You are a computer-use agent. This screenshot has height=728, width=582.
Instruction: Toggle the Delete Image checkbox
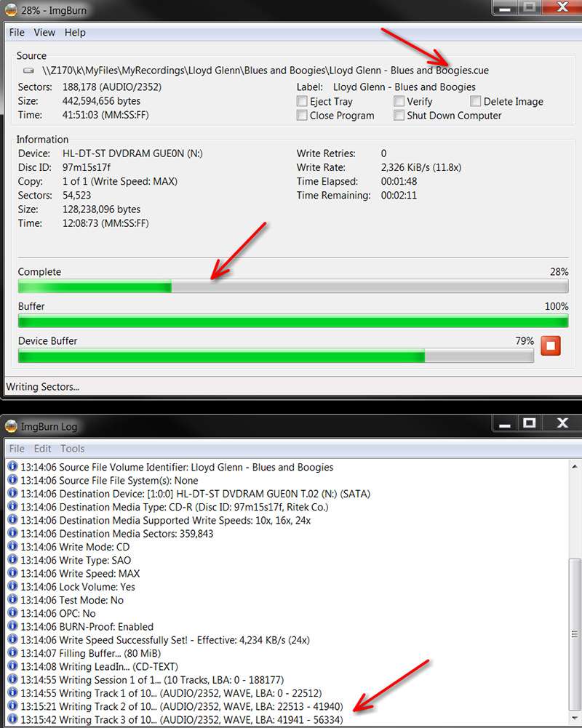475,101
